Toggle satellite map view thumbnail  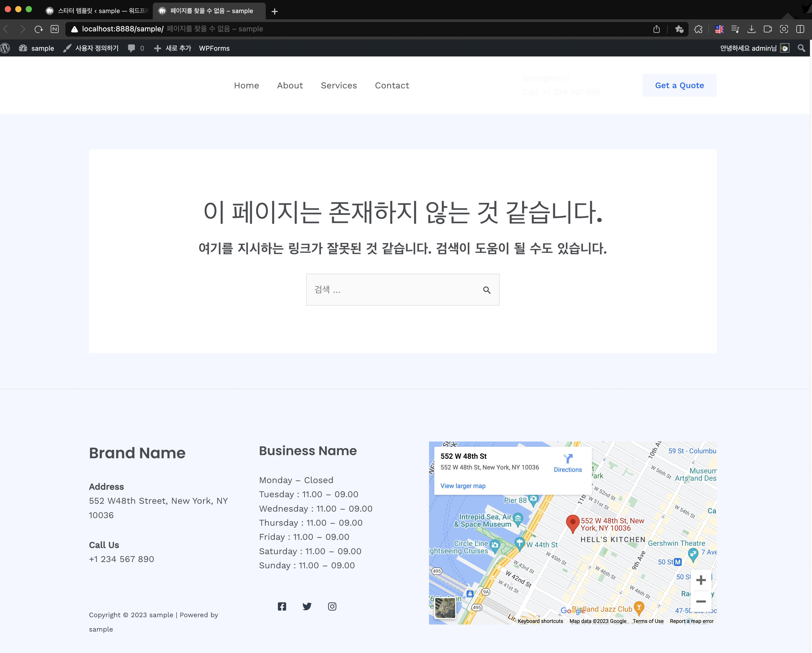point(445,608)
